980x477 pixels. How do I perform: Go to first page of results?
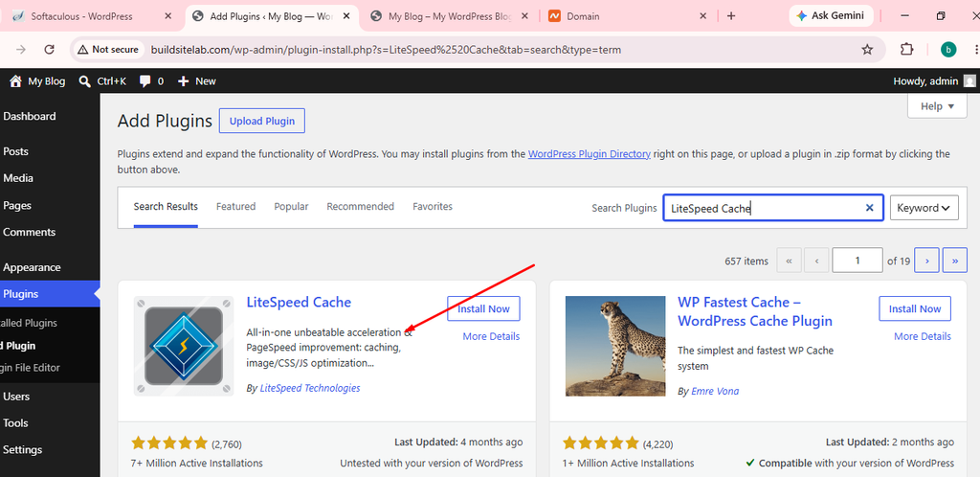(x=789, y=261)
